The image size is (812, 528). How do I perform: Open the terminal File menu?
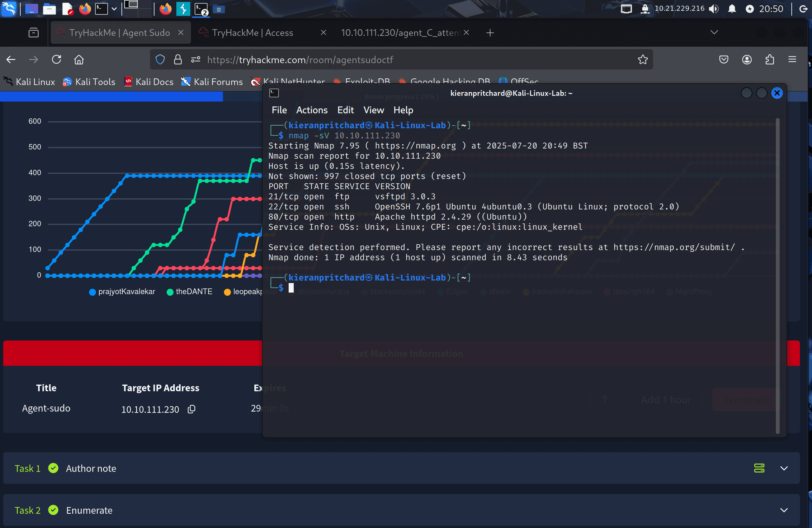click(x=279, y=110)
